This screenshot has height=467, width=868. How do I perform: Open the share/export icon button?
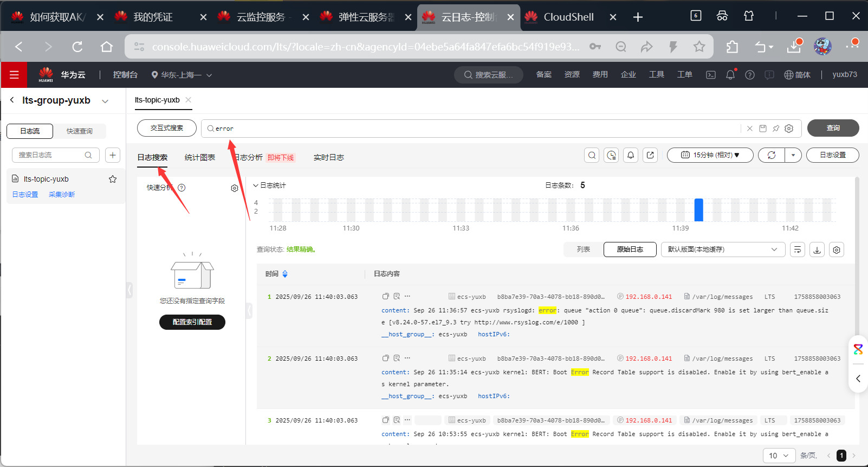point(650,155)
